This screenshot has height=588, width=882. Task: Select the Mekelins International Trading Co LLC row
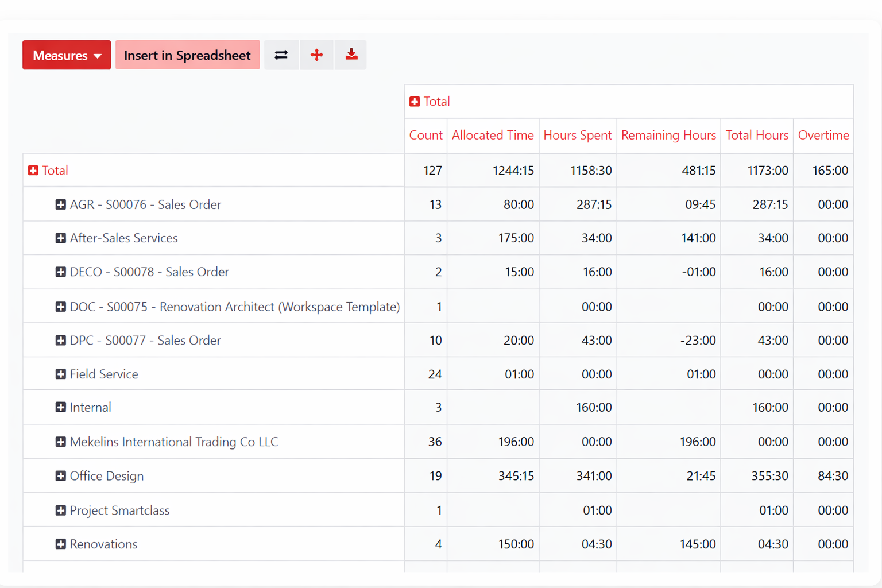[x=173, y=442]
